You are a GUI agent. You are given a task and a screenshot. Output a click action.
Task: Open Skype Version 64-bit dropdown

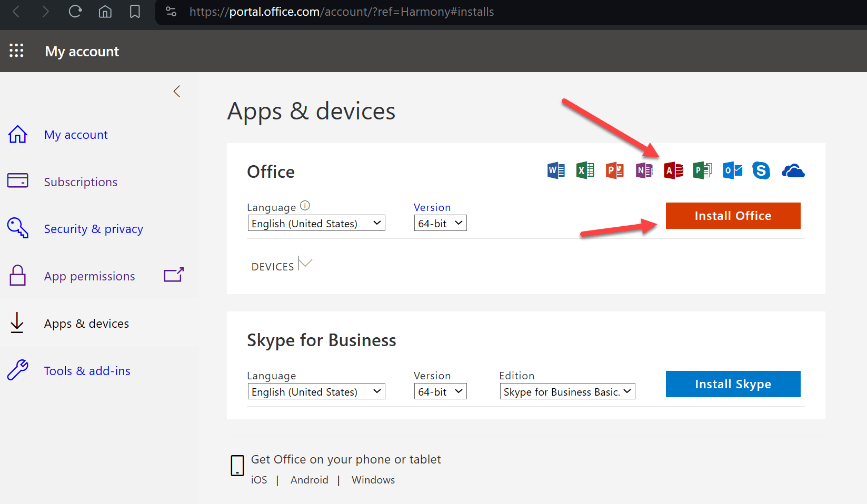click(x=441, y=391)
